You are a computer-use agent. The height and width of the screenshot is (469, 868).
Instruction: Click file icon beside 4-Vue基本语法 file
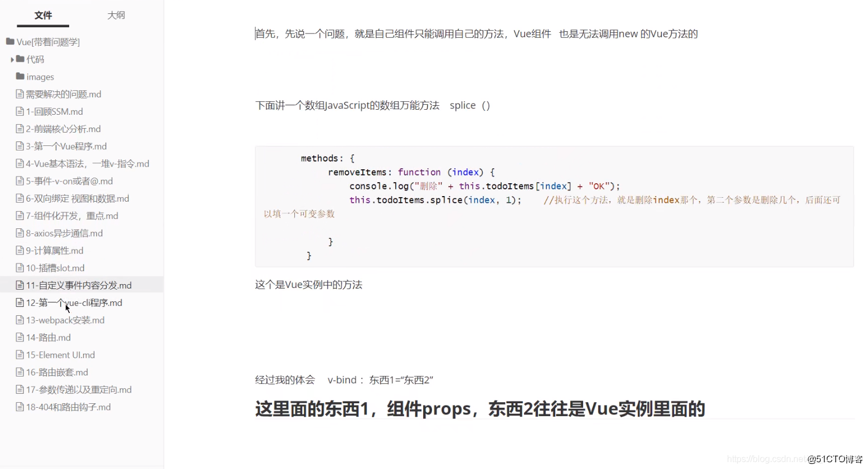click(20, 164)
